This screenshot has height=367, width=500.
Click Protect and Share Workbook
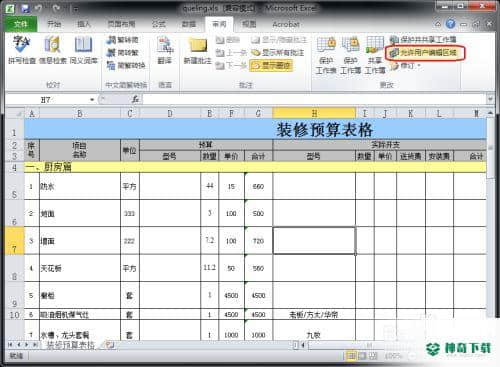point(423,39)
